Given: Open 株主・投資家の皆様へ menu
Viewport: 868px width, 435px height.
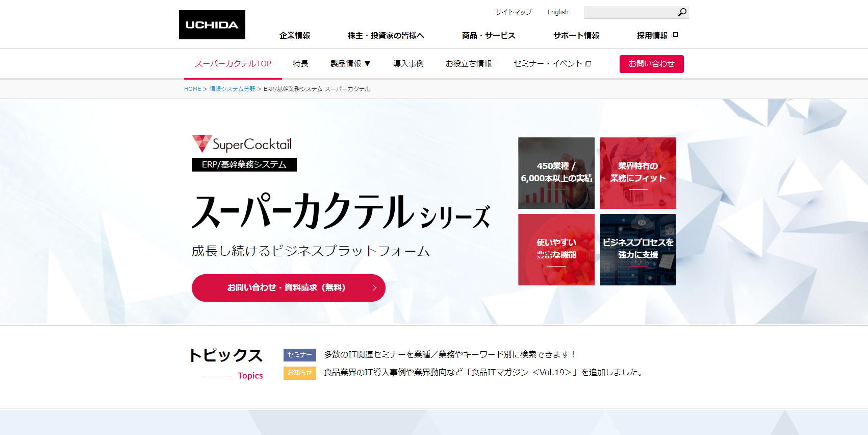Looking at the screenshot, I should (x=386, y=35).
